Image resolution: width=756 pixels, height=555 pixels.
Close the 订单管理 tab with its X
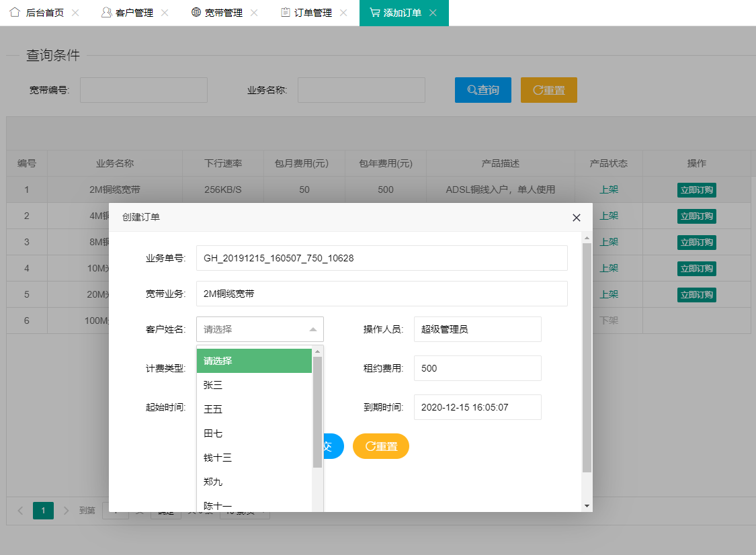[343, 13]
